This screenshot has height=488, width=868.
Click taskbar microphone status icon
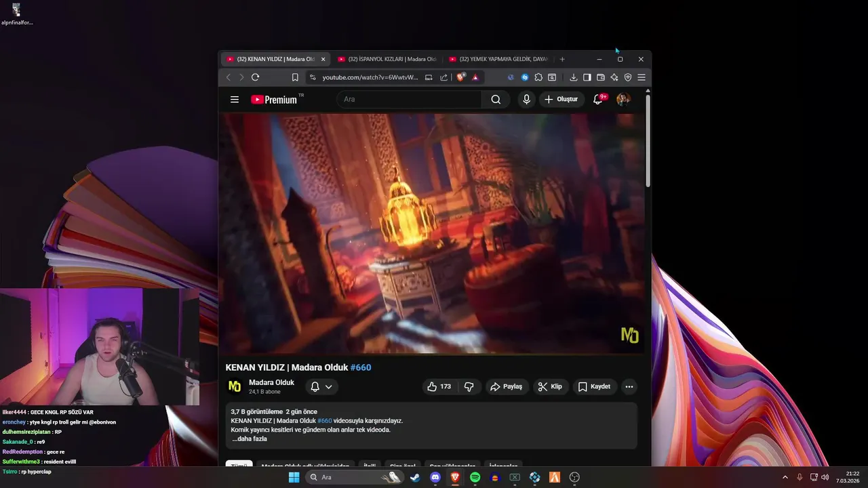[800, 477]
